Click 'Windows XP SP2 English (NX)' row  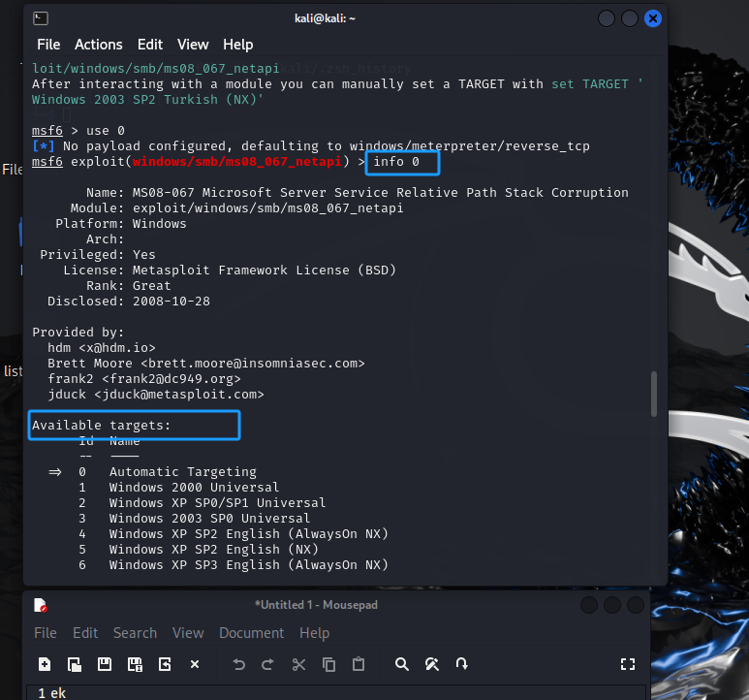[x=213, y=550]
